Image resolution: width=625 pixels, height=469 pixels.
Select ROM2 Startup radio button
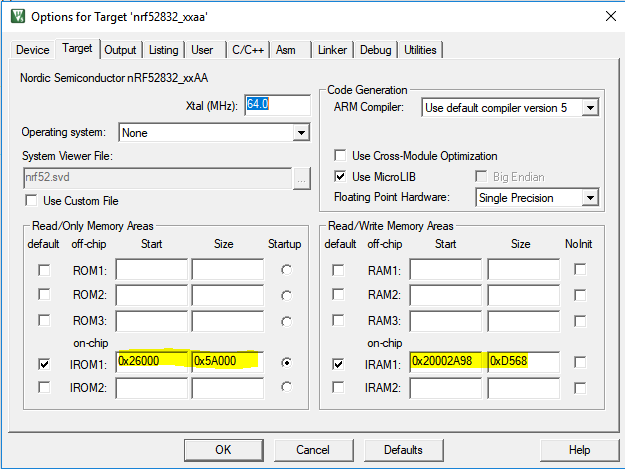click(286, 296)
